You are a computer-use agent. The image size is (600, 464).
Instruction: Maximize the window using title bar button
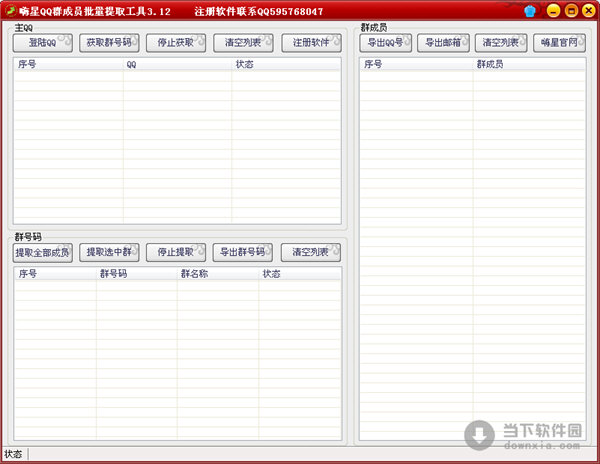[571, 11]
